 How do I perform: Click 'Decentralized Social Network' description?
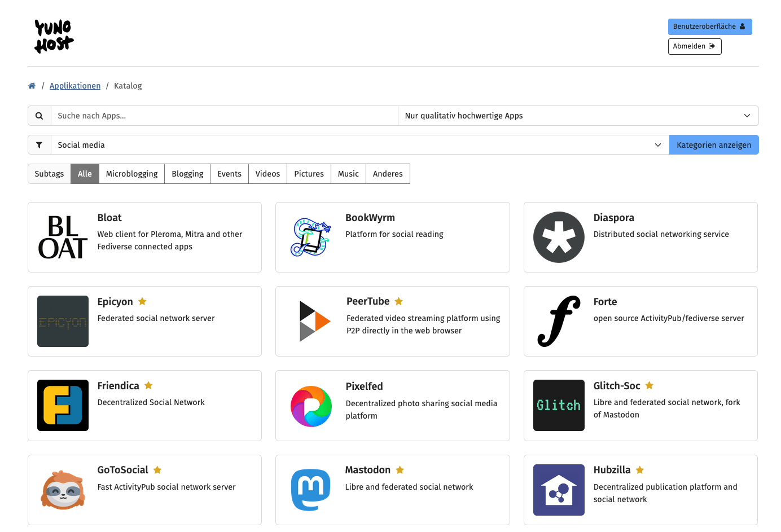click(x=151, y=402)
